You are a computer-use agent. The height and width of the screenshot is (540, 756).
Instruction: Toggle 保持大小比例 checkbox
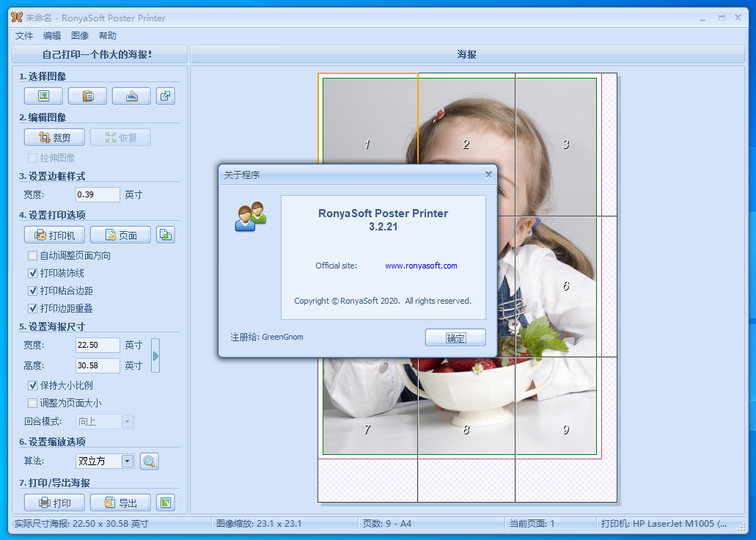32,385
